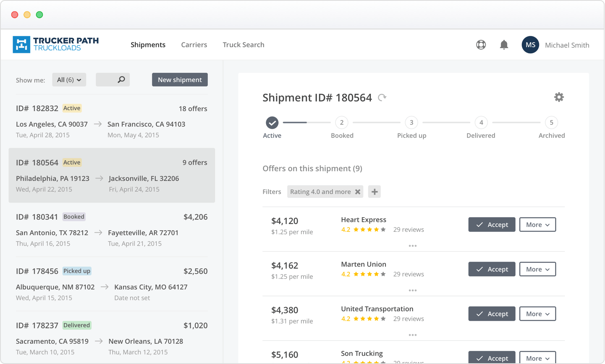The image size is (605, 364).
Task: Select the Booked step 2
Action: pos(342,123)
